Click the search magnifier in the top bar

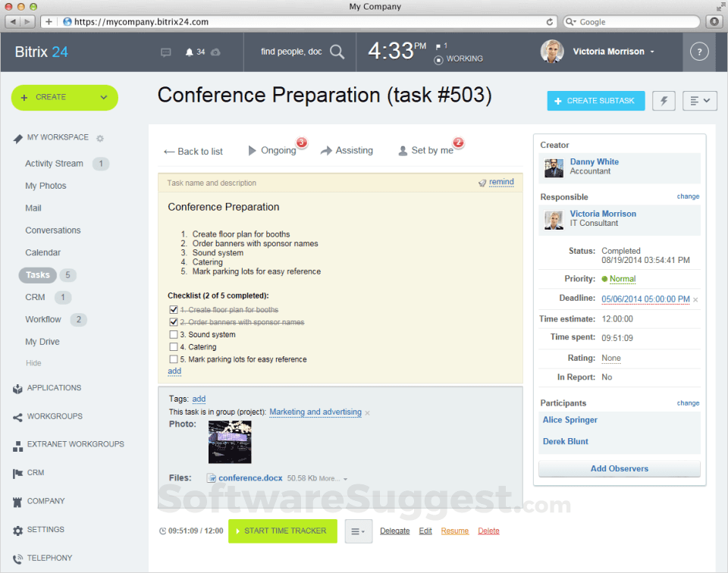tap(337, 52)
